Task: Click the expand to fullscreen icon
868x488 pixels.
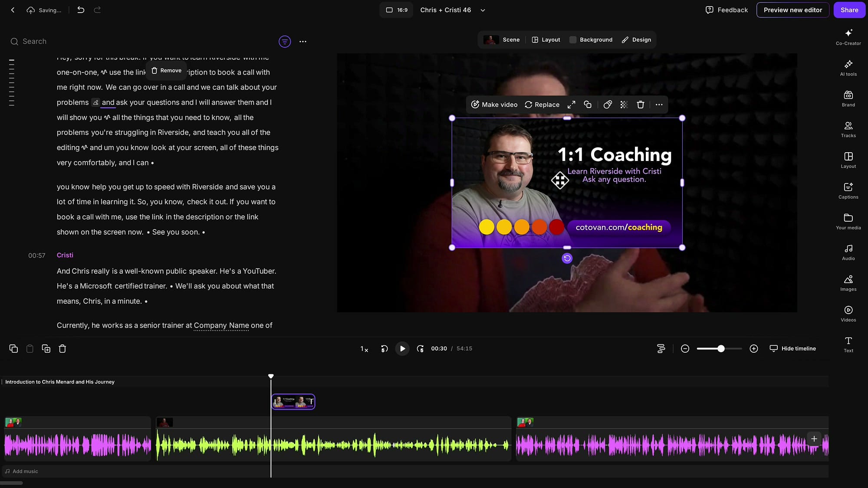Action: coord(571,105)
